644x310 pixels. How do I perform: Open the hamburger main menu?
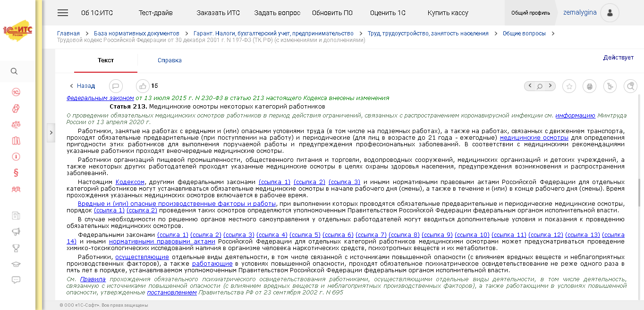(x=63, y=13)
